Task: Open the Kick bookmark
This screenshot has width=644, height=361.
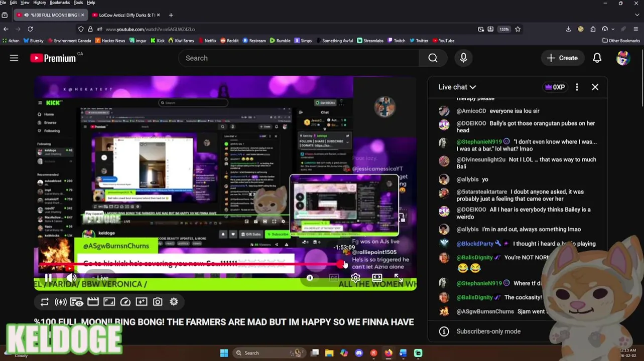Action: click(x=158, y=41)
